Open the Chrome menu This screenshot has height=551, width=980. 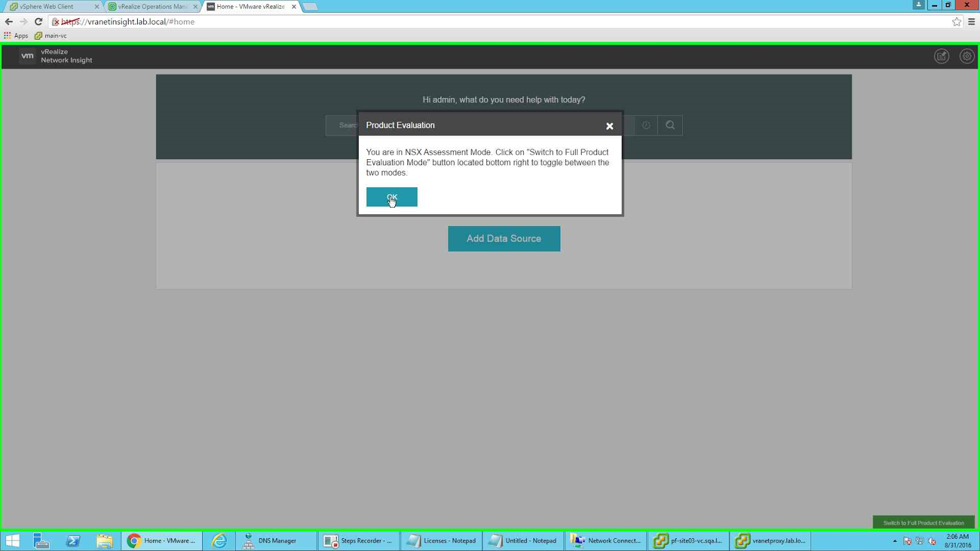pyautogui.click(x=971, y=21)
